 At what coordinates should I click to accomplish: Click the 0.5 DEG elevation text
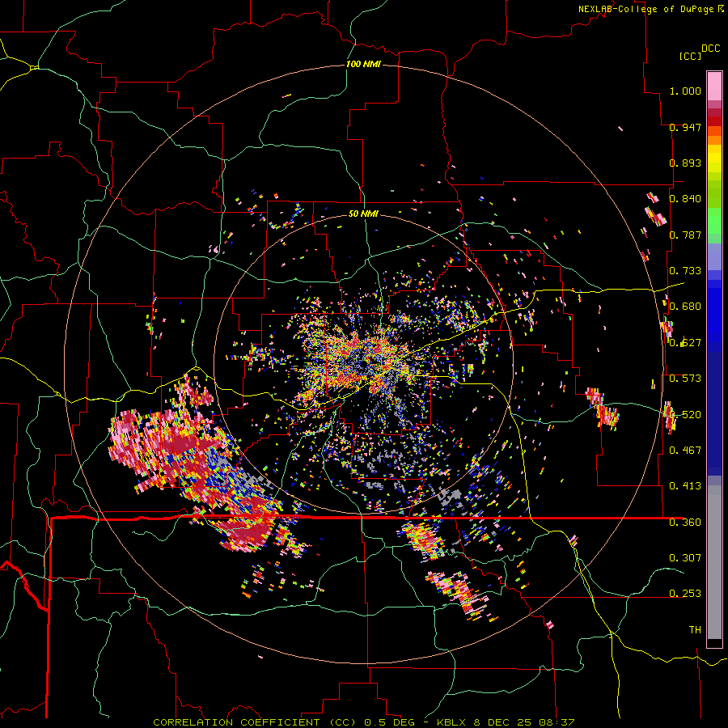coord(390,722)
